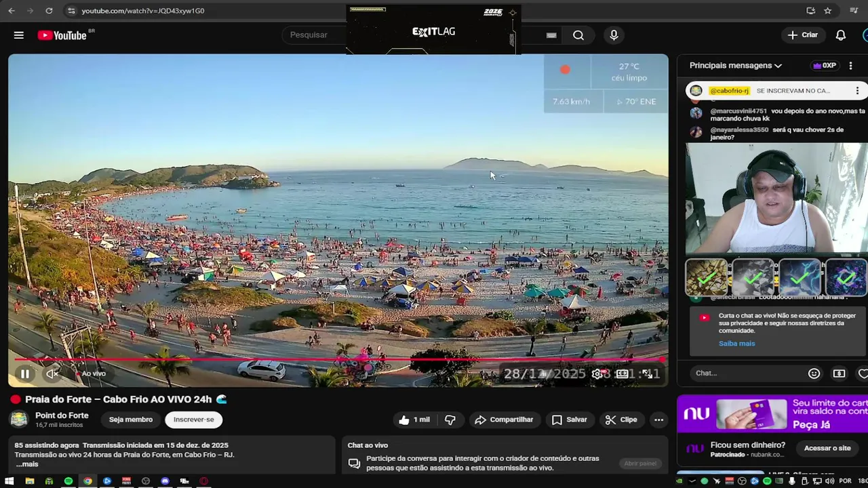868x488 pixels.
Task: Subscribe with the Inscrever-se button
Action: click(x=193, y=420)
